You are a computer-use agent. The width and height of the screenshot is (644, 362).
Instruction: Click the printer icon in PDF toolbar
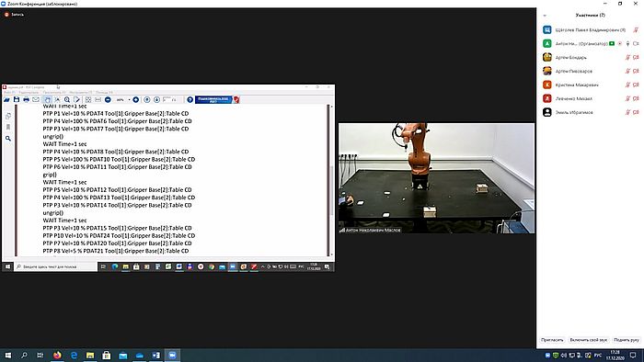pyautogui.click(x=27, y=99)
